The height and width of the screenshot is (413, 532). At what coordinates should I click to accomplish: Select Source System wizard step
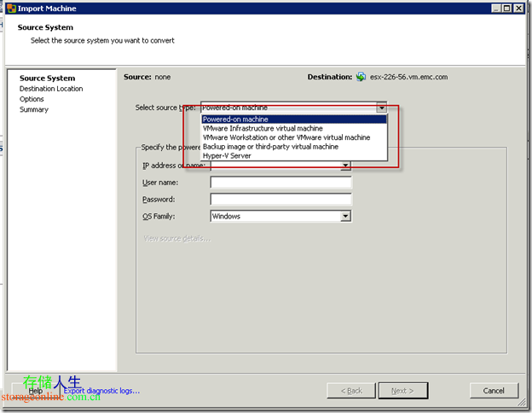[x=48, y=79]
